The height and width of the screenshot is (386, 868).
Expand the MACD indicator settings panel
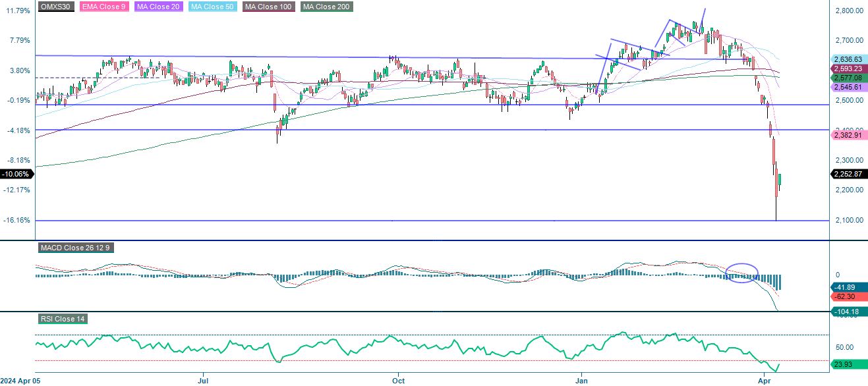(75, 248)
